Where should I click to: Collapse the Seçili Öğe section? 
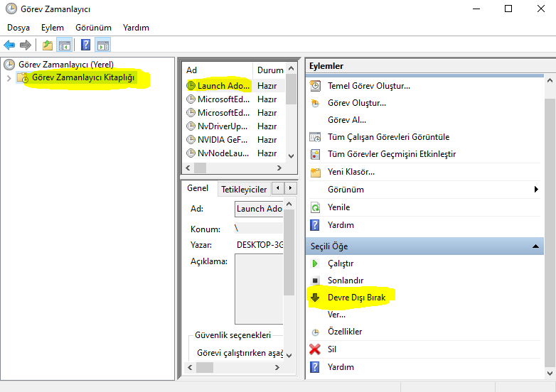[535, 246]
